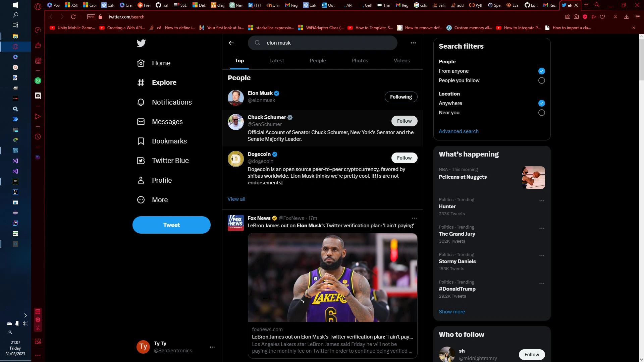This screenshot has height=362, width=644.
Task: Switch to the Videos tab
Action: (x=401, y=61)
